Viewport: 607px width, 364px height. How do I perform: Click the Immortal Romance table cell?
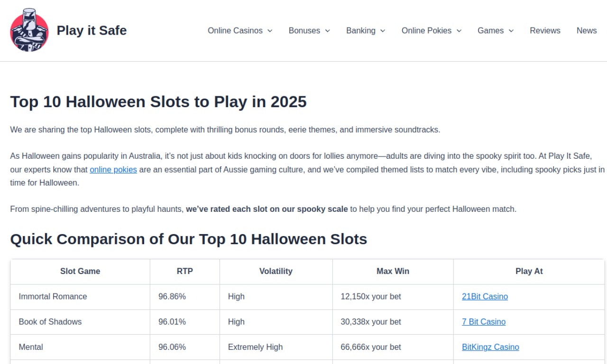coord(80,297)
